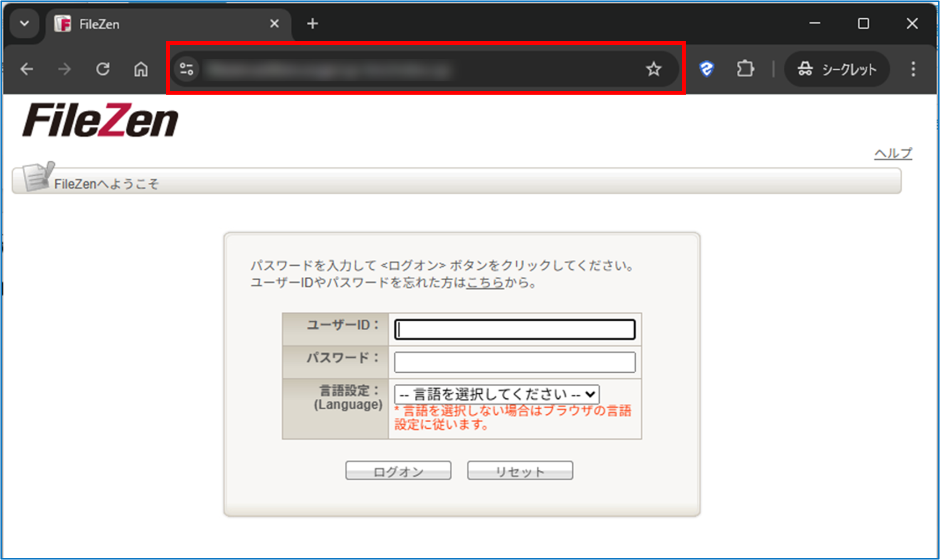Click the browser forward arrow button

tap(65, 69)
